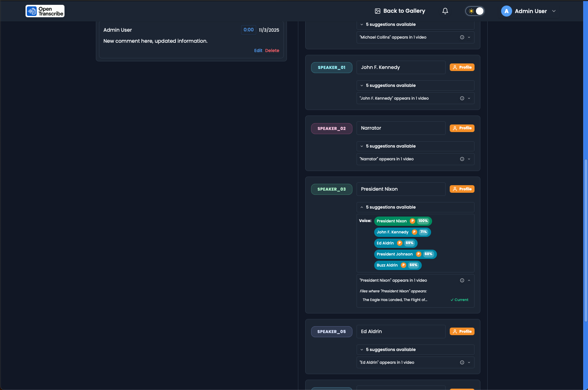Toggle the light/dark theme switch

[x=475, y=11]
